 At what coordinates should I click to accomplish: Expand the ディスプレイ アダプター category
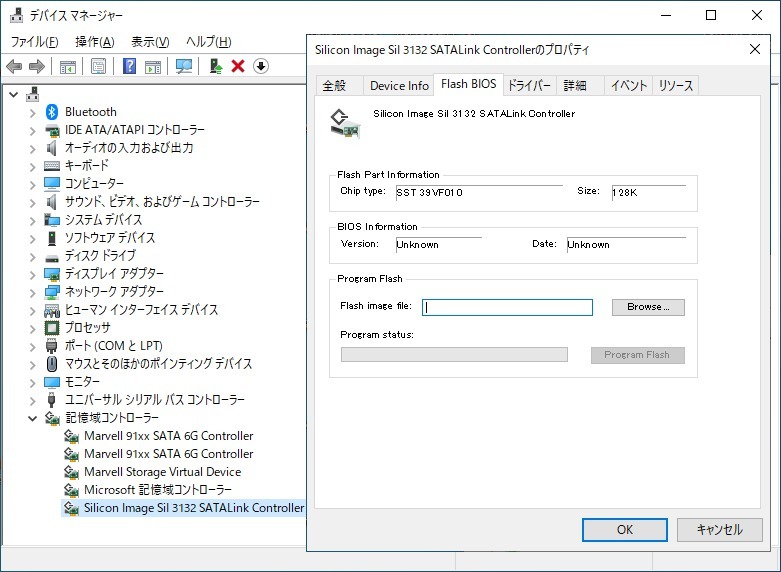[x=32, y=275]
